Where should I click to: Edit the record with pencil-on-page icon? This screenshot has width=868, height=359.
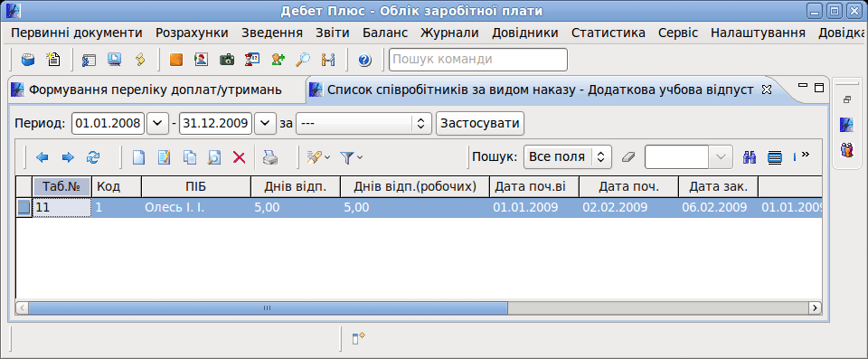pos(164,157)
